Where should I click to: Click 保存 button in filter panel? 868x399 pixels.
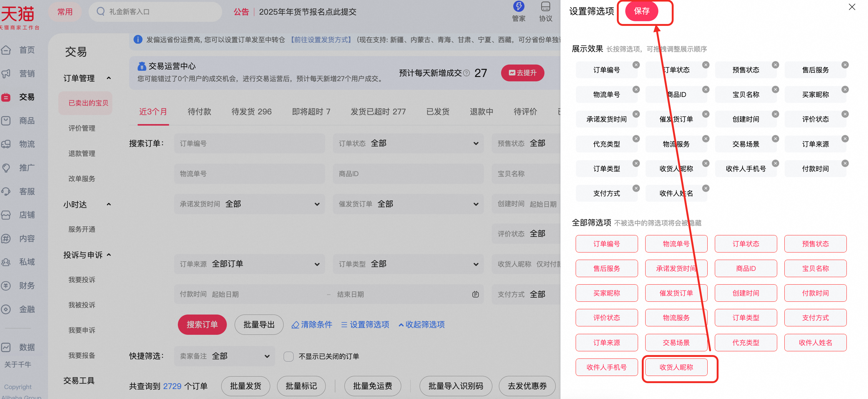pos(641,12)
